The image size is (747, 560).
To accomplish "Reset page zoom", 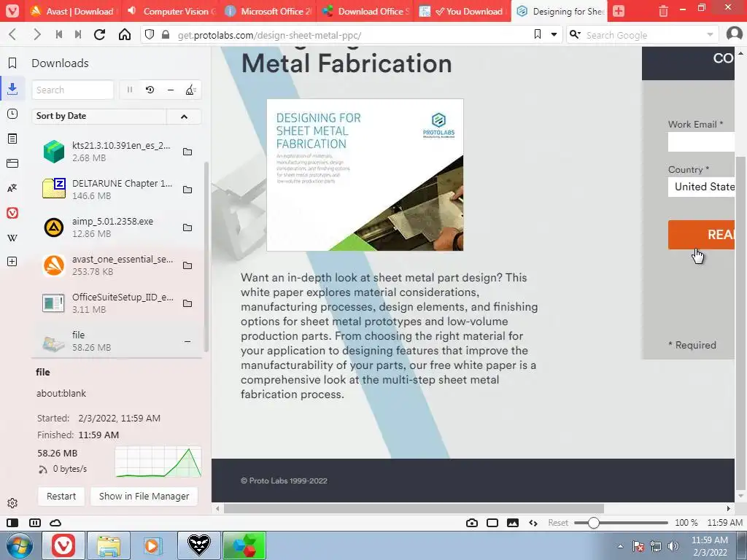I will [x=558, y=523].
